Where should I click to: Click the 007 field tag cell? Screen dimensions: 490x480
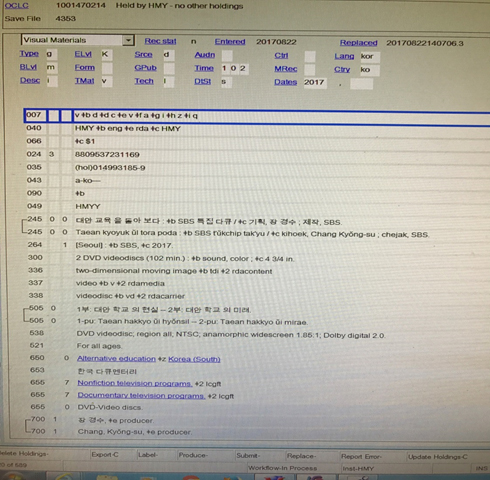[36, 115]
